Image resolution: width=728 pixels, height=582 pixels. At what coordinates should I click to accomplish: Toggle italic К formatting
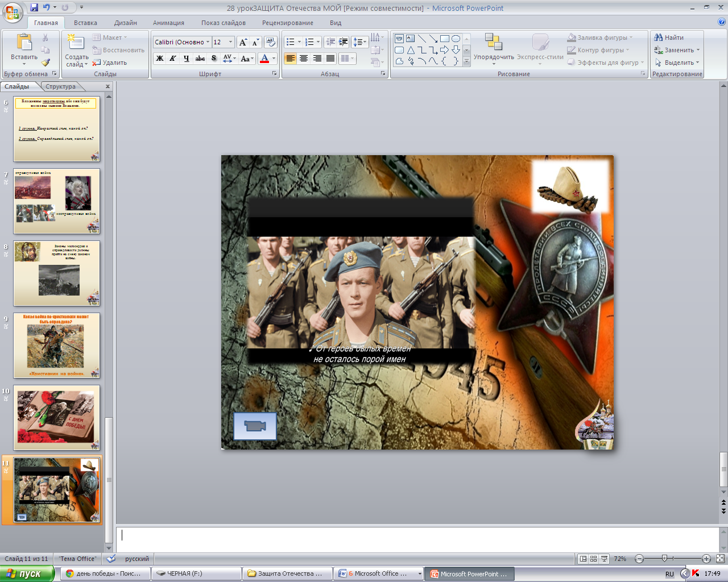tap(173, 58)
